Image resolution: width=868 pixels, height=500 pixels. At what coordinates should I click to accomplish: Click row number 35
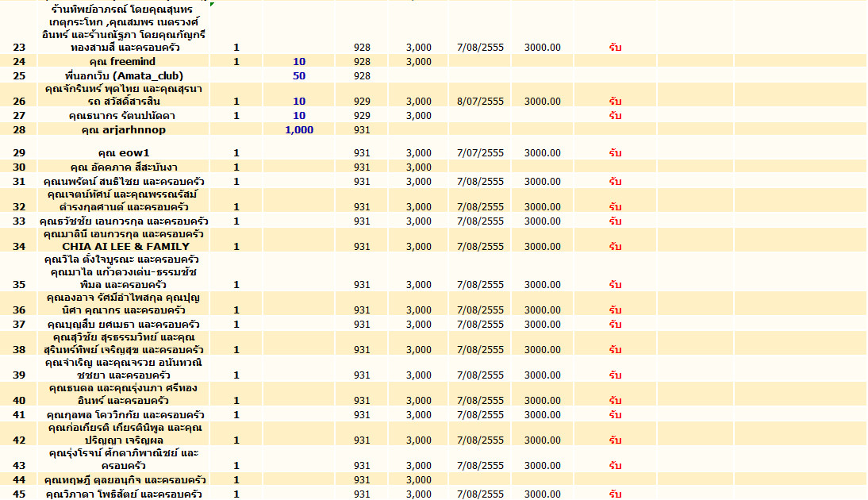coord(19,285)
